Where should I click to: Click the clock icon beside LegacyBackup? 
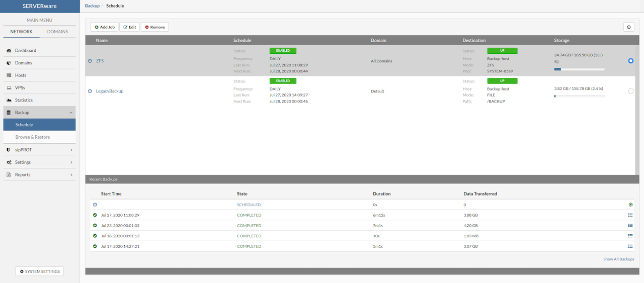click(90, 91)
